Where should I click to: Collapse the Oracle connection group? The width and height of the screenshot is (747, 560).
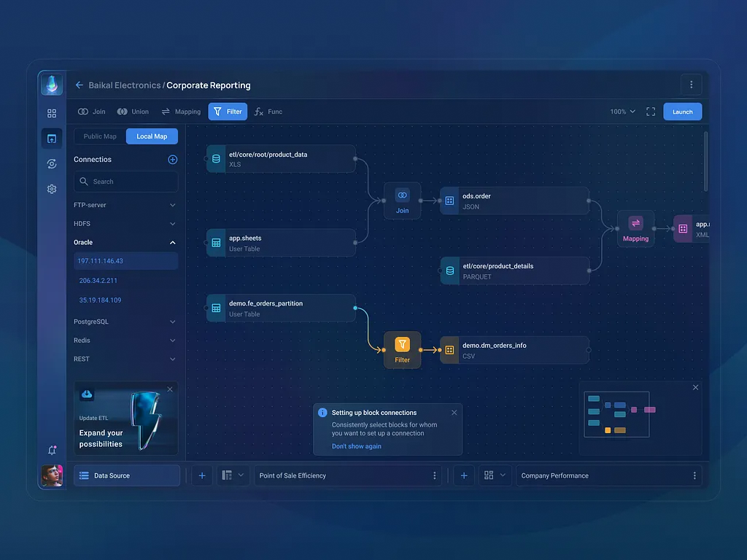[x=125, y=242]
